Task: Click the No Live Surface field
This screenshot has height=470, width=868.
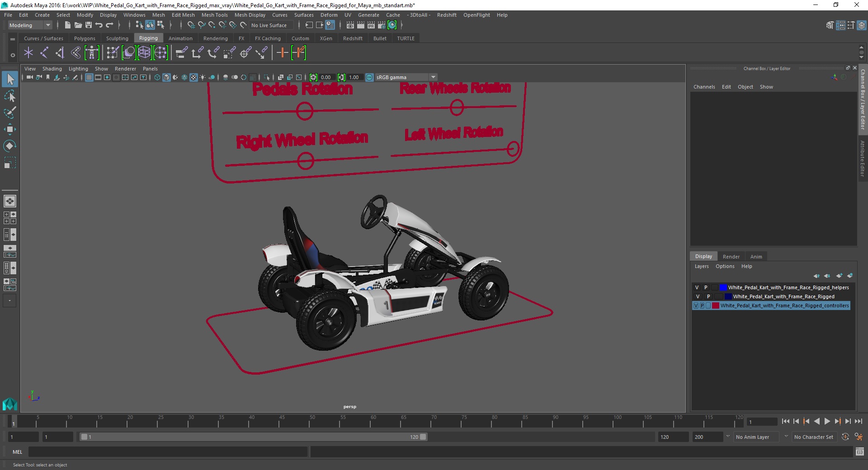Action: 271,25
